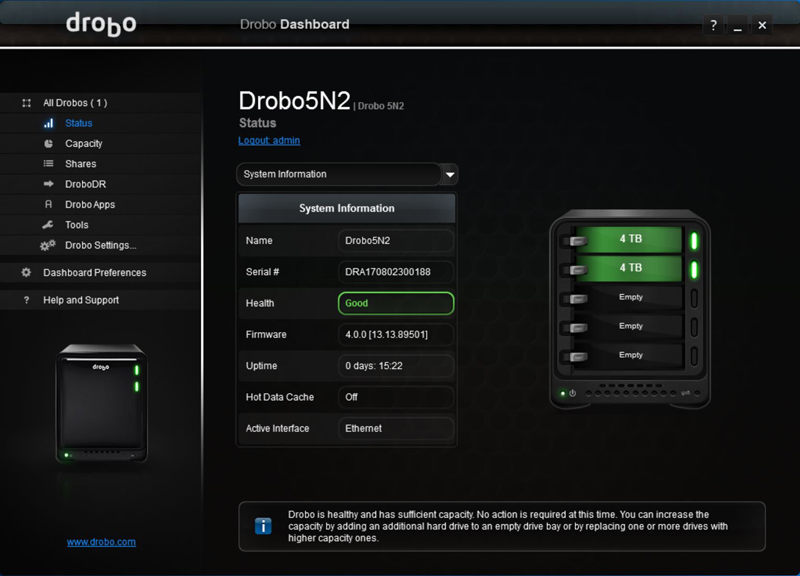Click the Tools wrench icon
Screen dimensions: 800x576
click(x=48, y=224)
